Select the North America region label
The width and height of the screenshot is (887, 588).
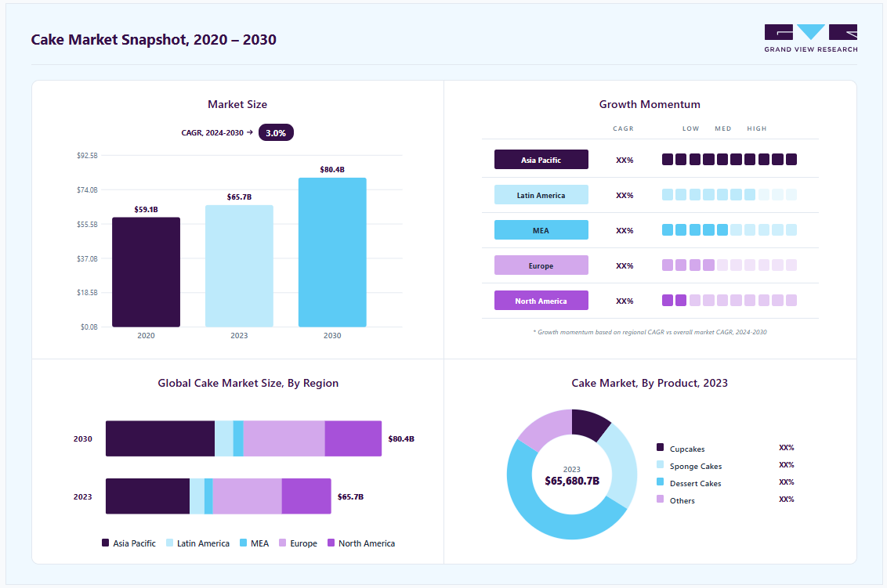(541, 300)
